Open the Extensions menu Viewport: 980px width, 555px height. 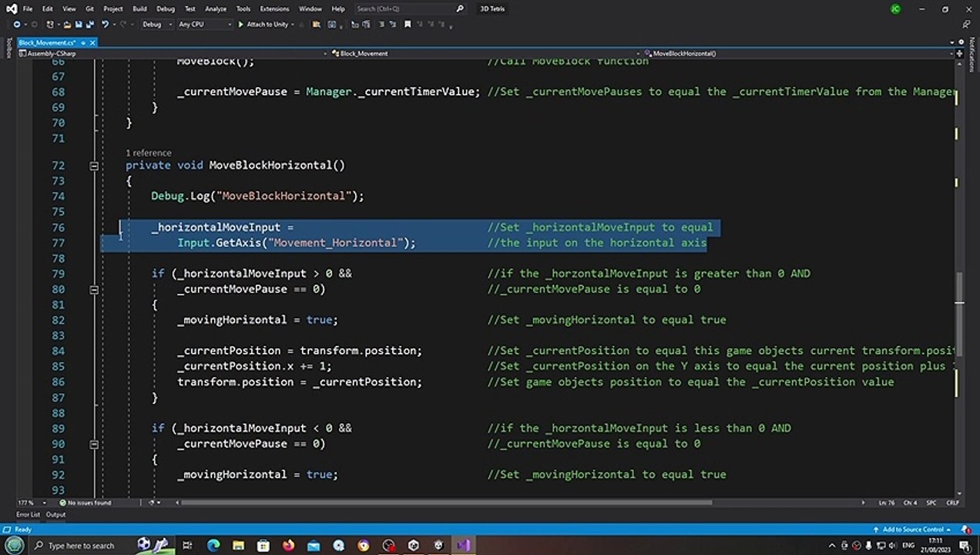click(274, 8)
